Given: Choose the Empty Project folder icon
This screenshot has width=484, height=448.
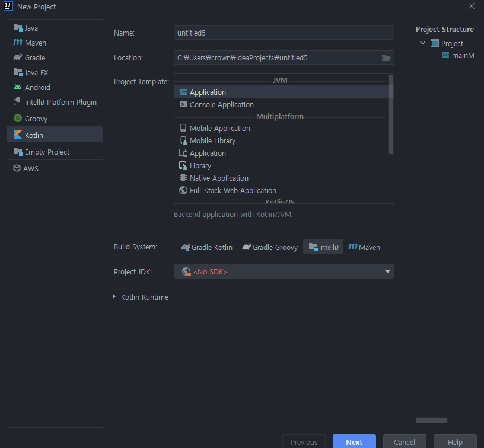Looking at the screenshot, I should coord(18,152).
